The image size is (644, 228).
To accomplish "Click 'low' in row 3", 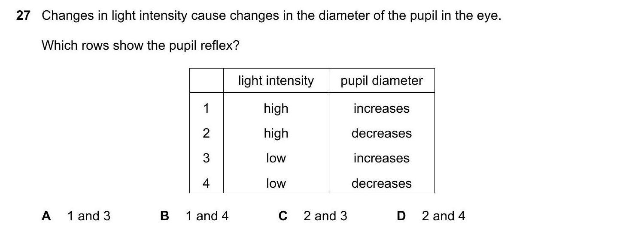I will 276,158.
